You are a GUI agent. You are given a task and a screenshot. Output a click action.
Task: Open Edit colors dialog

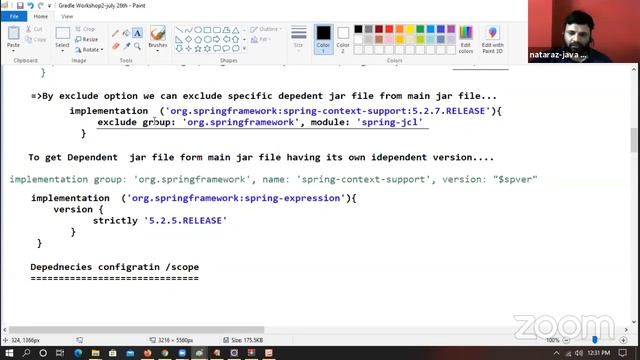pyautogui.click(x=466, y=39)
